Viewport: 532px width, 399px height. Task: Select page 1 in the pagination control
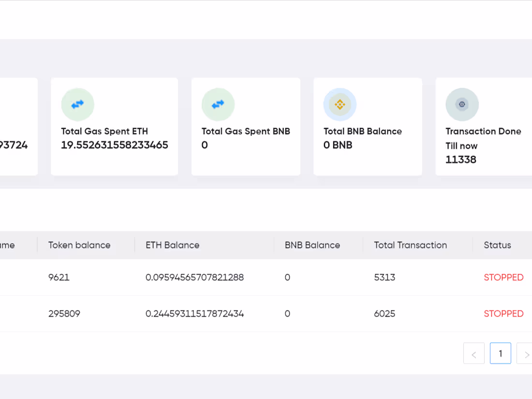(x=501, y=353)
